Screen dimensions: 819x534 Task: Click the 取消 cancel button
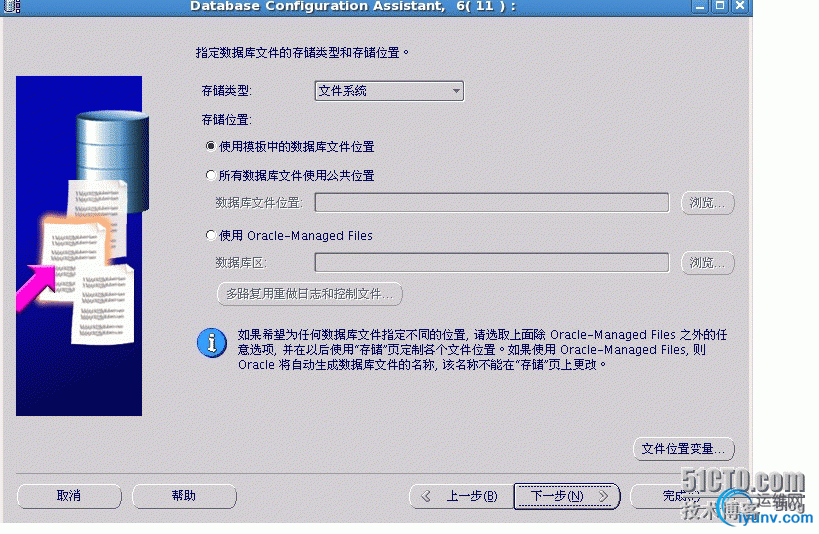(69, 496)
